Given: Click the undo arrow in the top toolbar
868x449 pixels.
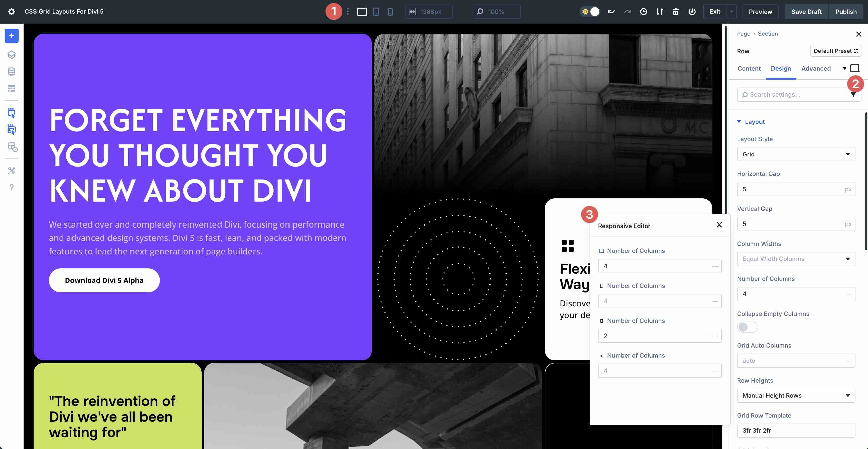Looking at the screenshot, I should pyautogui.click(x=611, y=12).
